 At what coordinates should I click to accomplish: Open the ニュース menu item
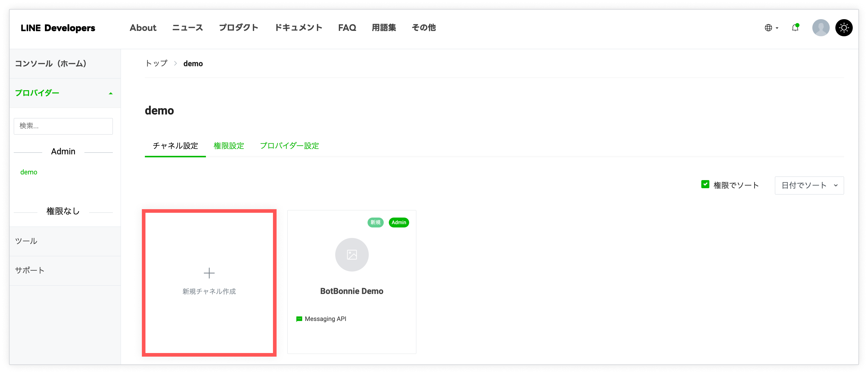coord(187,28)
